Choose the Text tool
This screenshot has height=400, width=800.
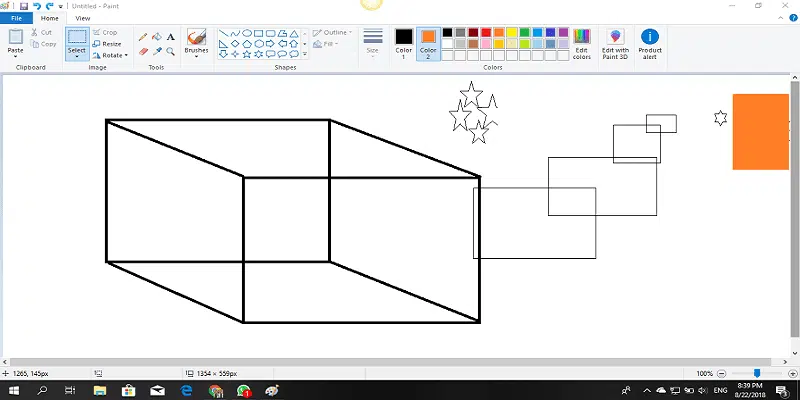coord(170,36)
